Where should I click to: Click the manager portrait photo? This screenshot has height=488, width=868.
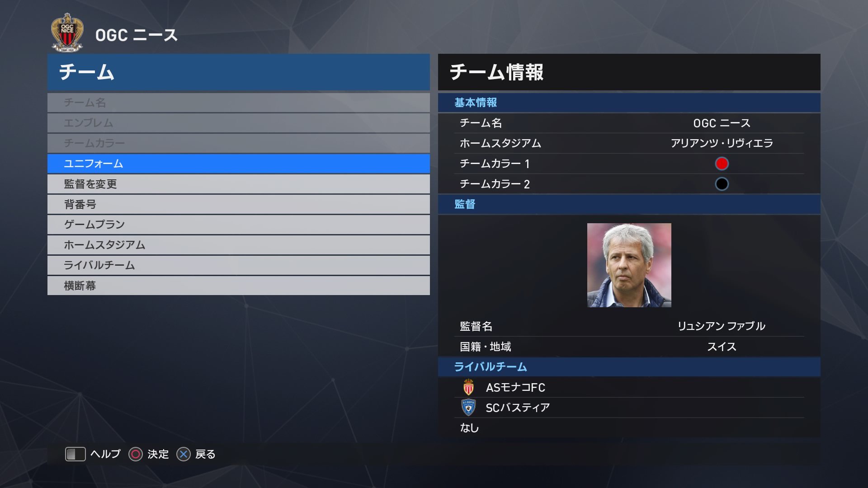(629, 265)
